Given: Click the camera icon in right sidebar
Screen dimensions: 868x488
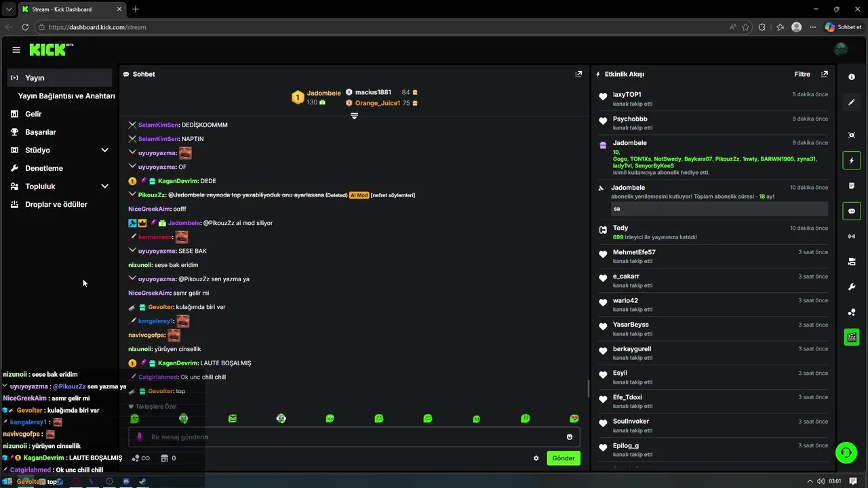Looking at the screenshot, I should 852,262.
